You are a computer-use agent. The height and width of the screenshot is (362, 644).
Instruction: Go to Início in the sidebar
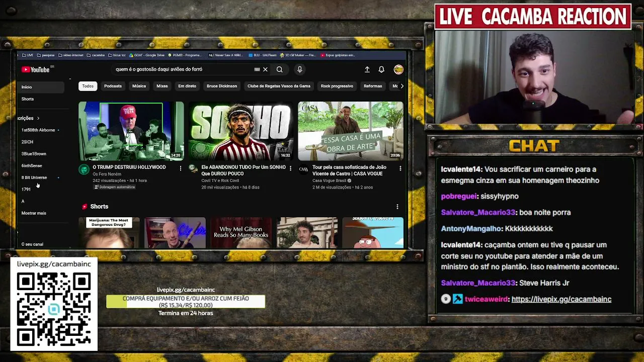(x=40, y=87)
